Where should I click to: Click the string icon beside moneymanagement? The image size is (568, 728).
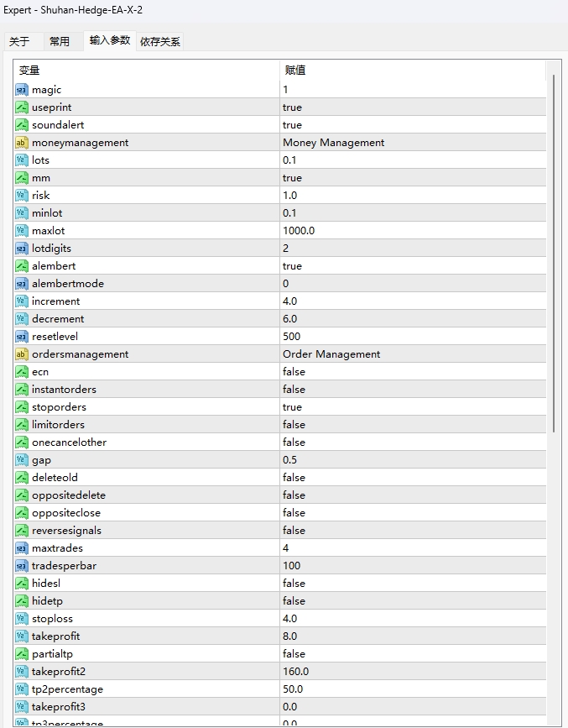[x=22, y=143]
